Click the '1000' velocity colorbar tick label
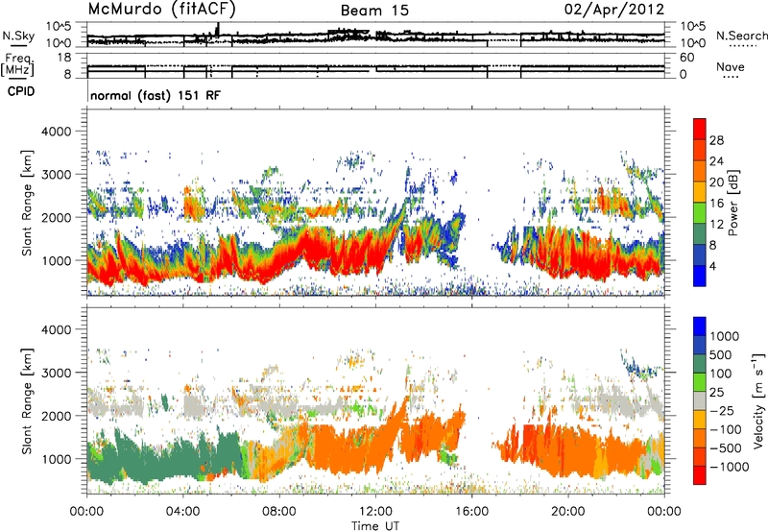 click(x=724, y=336)
